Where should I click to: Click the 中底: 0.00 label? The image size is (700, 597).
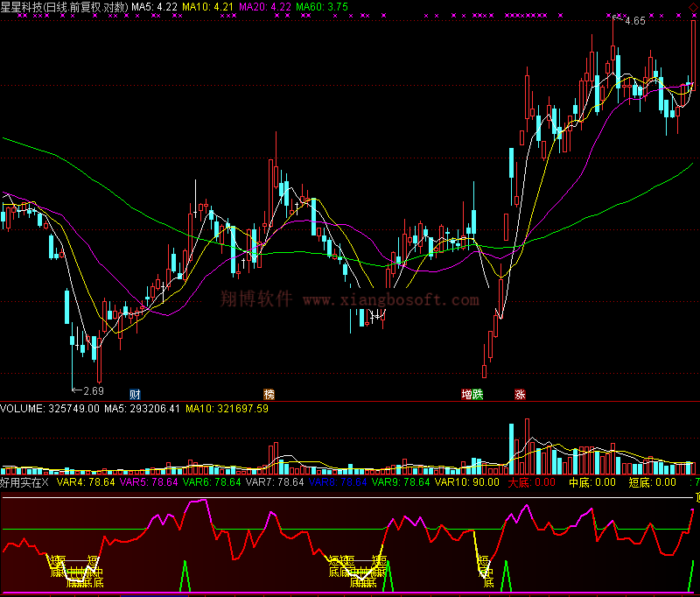pyautogui.click(x=592, y=482)
